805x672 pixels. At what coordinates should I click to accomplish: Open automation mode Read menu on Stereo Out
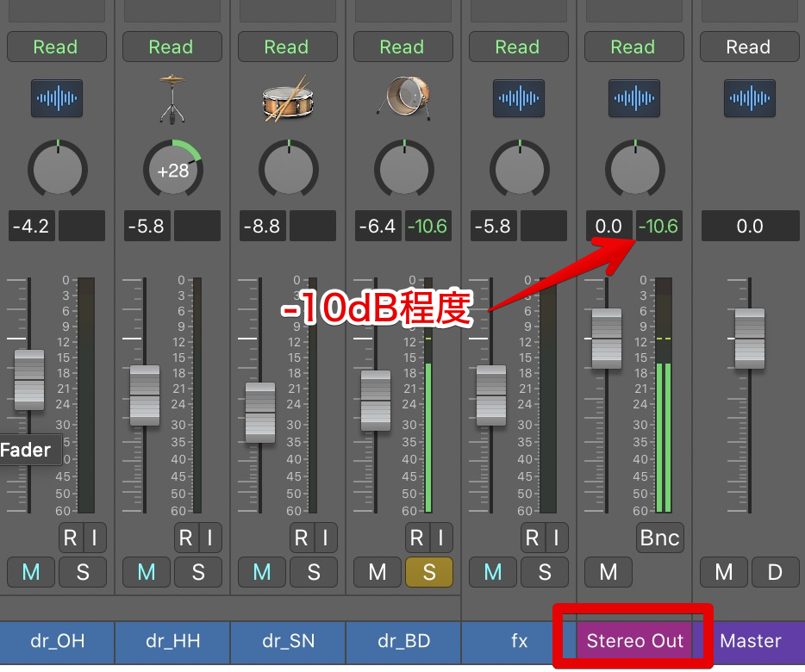pyautogui.click(x=633, y=47)
